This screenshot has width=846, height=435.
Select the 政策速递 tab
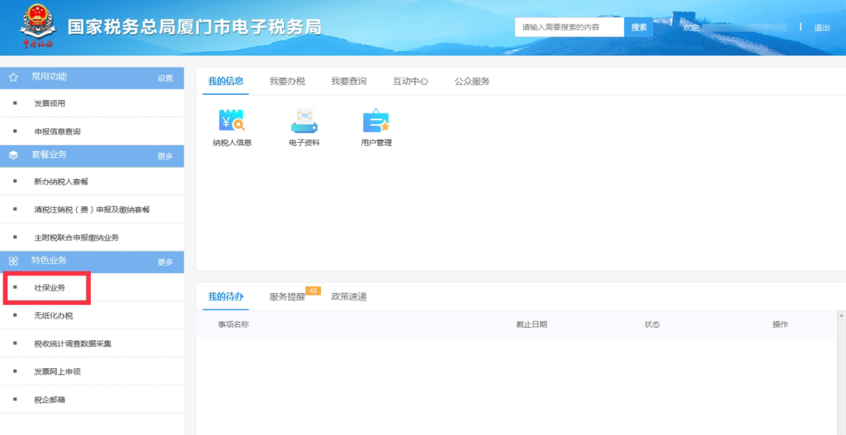click(349, 297)
